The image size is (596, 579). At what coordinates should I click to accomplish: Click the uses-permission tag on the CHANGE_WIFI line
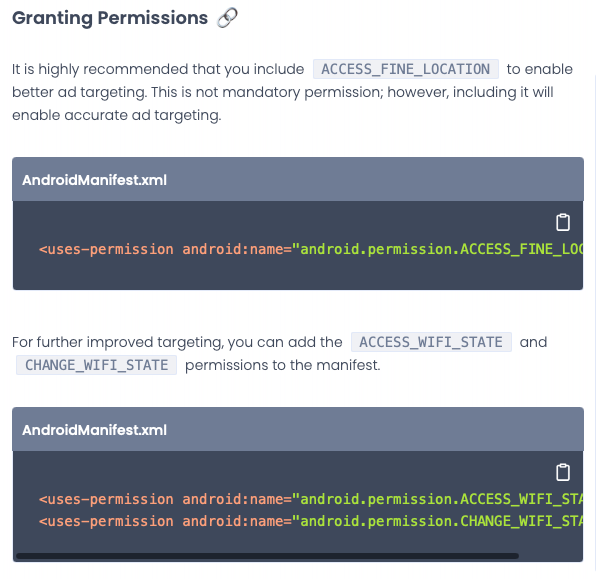click(x=106, y=521)
